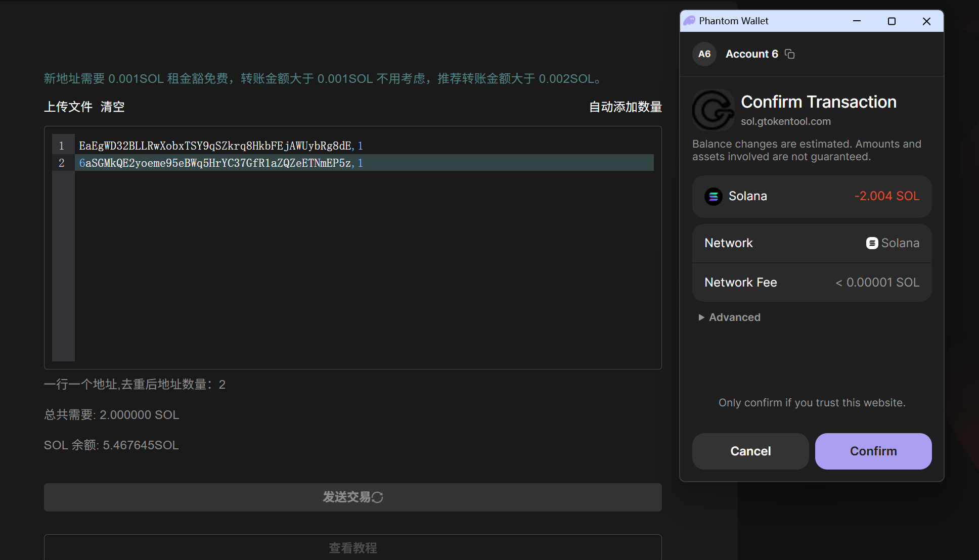Click the Phantom ghost title icon

pyautogui.click(x=689, y=21)
